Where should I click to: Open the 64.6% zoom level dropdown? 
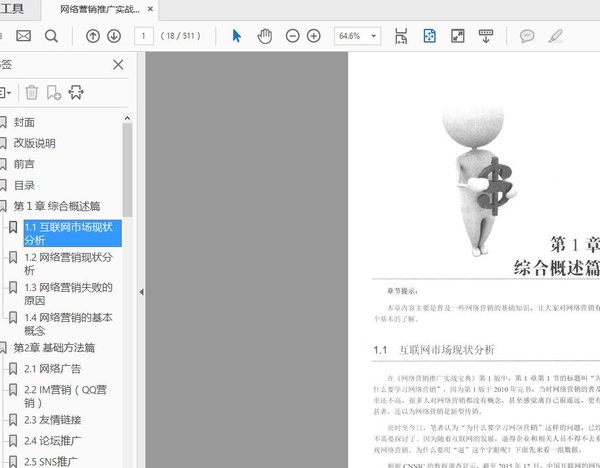(360, 36)
